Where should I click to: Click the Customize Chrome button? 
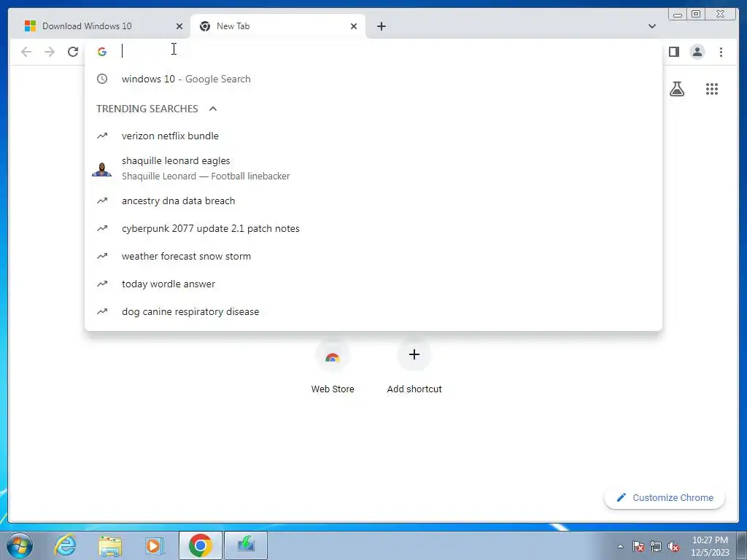click(665, 497)
